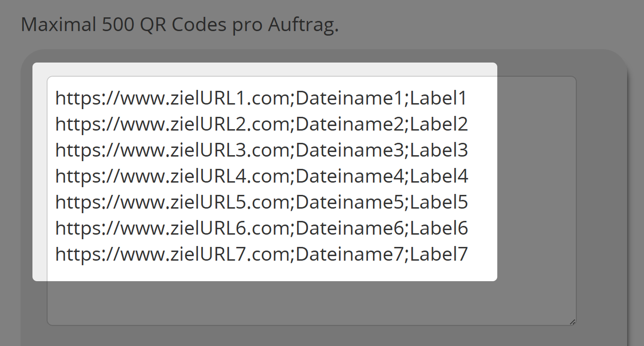The width and height of the screenshot is (644, 346).
Task: Select the line containing zielURL3.com
Action: click(x=261, y=150)
